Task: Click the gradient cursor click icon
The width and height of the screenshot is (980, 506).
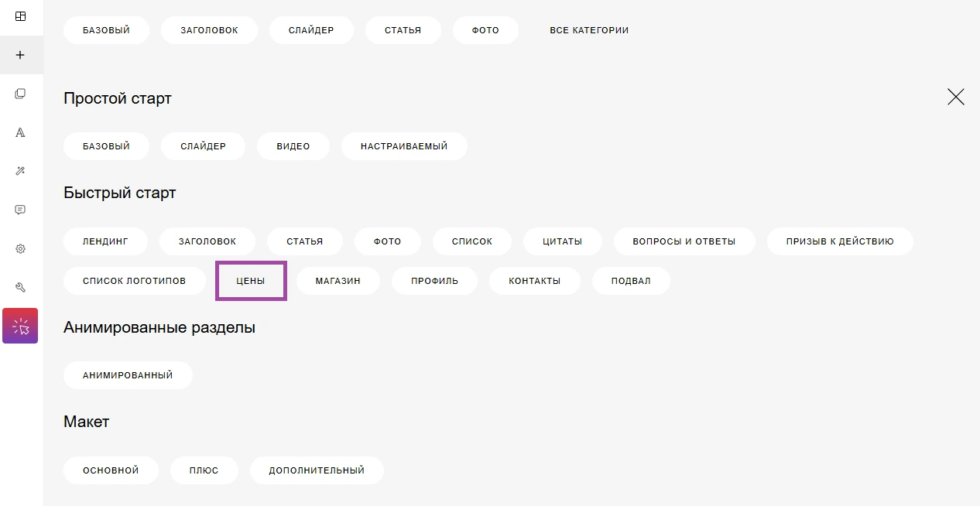Action: 20,326
